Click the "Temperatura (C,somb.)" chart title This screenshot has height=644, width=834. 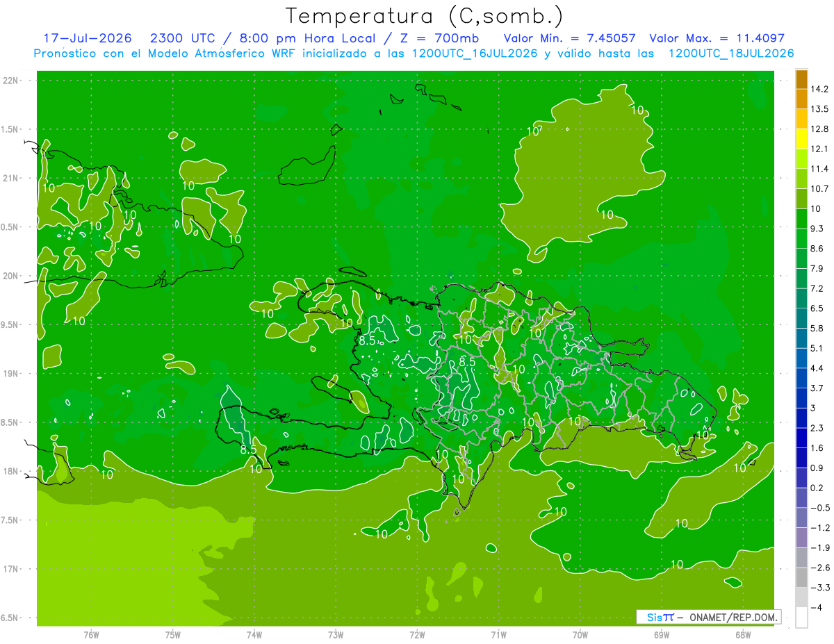[x=424, y=17]
